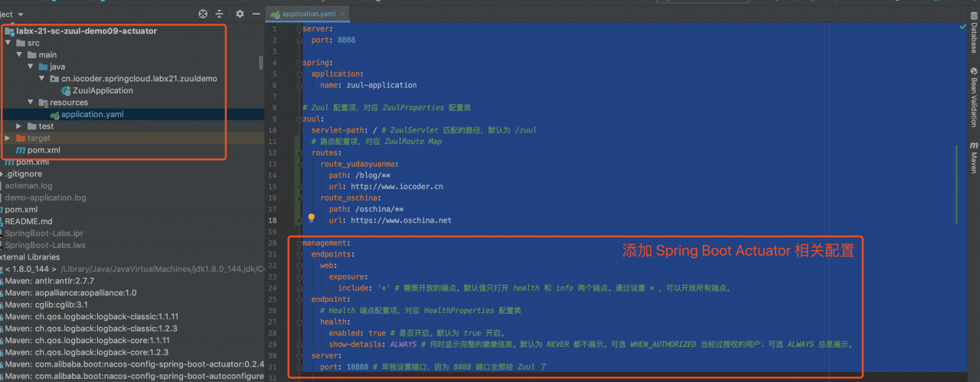Click the ZuulApplication class icon
The width and height of the screenshot is (980, 382).
coord(67,90)
